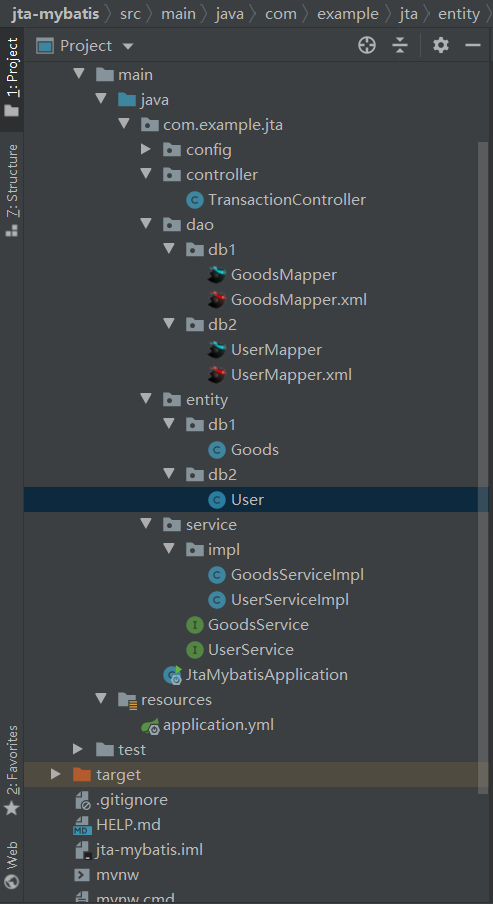The height and width of the screenshot is (904, 493).
Task: Collapse all nodes in Project panel
Action: (x=399, y=45)
